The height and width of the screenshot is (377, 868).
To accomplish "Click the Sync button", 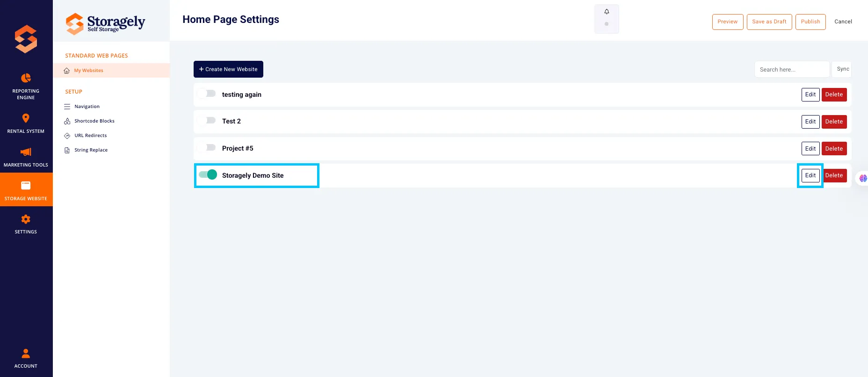I will point(843,69).
